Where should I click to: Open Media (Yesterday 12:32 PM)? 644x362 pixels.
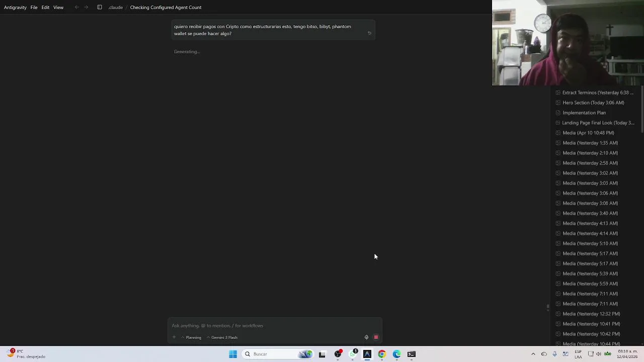click(x=591, y=314)
